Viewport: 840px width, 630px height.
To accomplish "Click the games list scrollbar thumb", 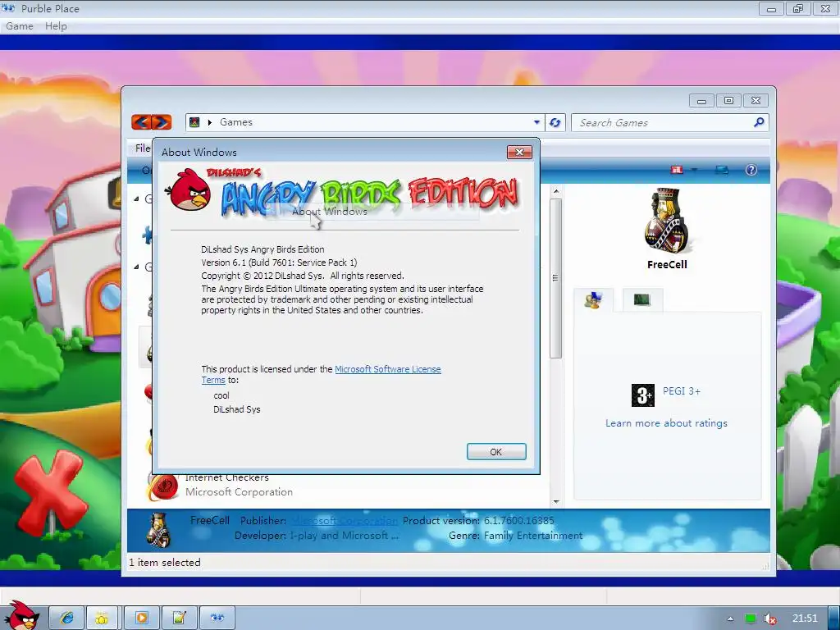I will (x=555, y=279).
